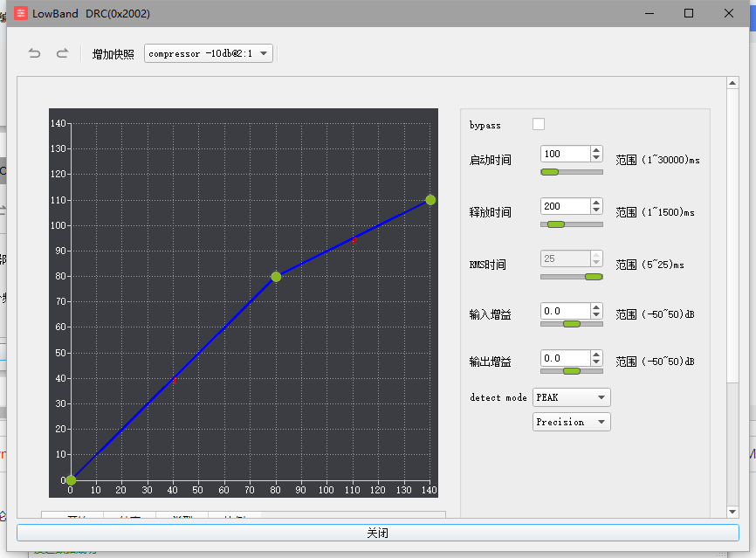The width and height of the screenshot is (756, 558).
Task: Click the 范围 (1~30000)ms text
Action: coord(657,160)
